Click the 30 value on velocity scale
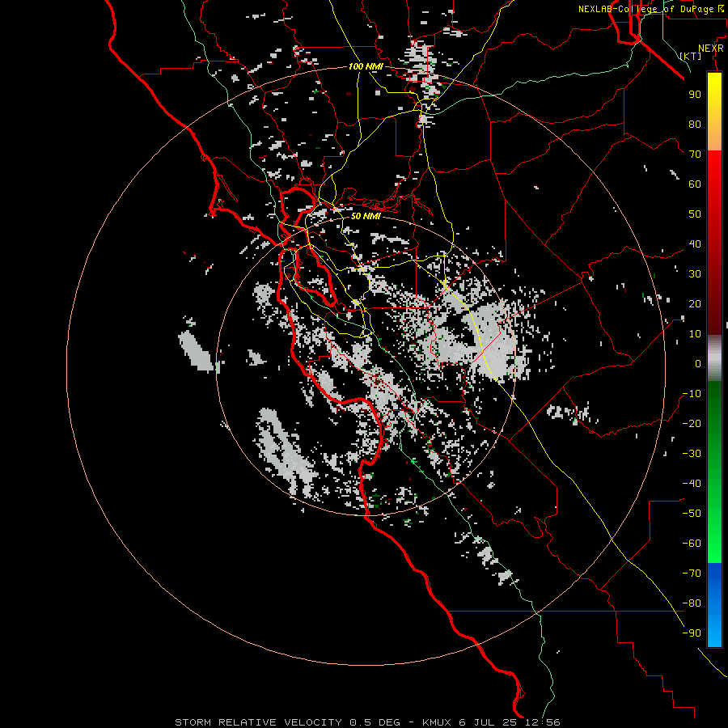 695,274
